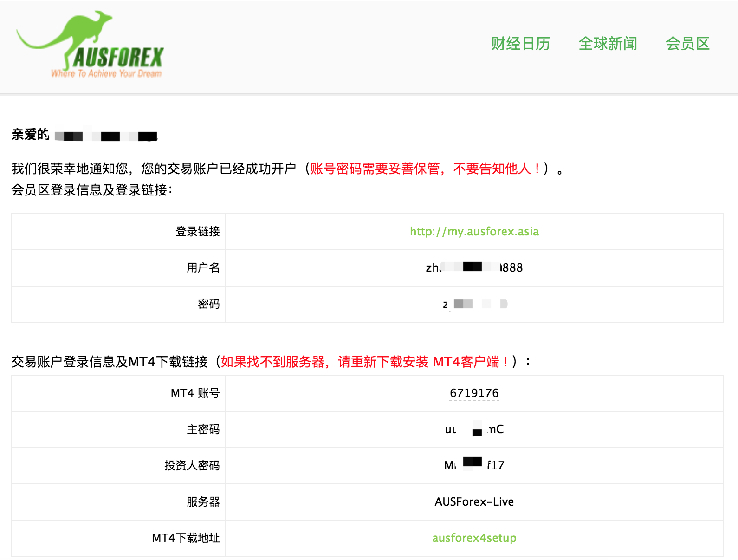The width and height of the screenshot is (738, 560).
Task: Click the 投资人密码 row label
Action: pyautogui.click(x=192, y=466)
